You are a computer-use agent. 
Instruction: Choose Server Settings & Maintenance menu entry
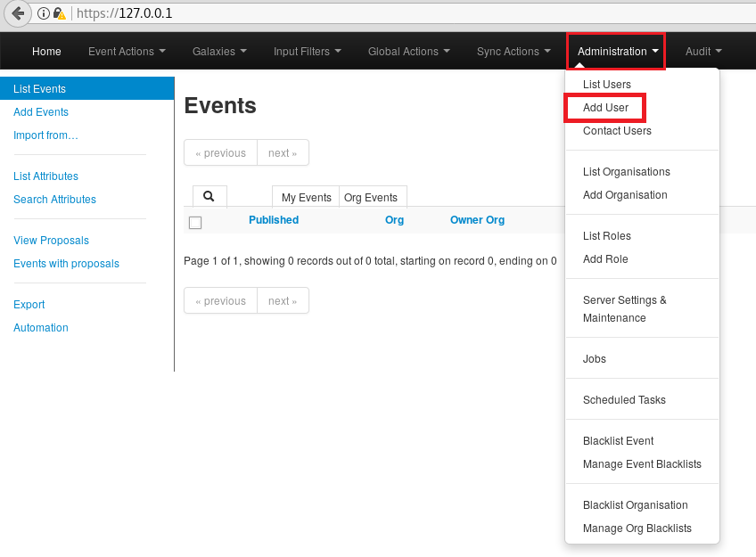pyautogui.click(x=624, y=309)
